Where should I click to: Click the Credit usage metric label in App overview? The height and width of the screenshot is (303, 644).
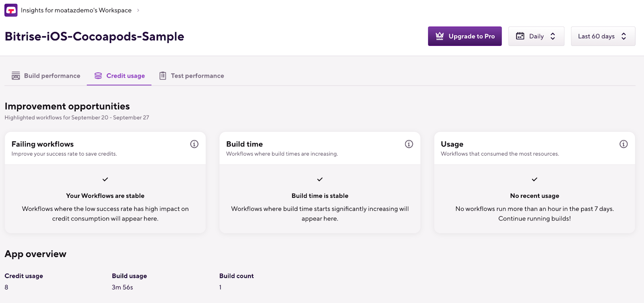pyautogui.click(x=24, y=276)
